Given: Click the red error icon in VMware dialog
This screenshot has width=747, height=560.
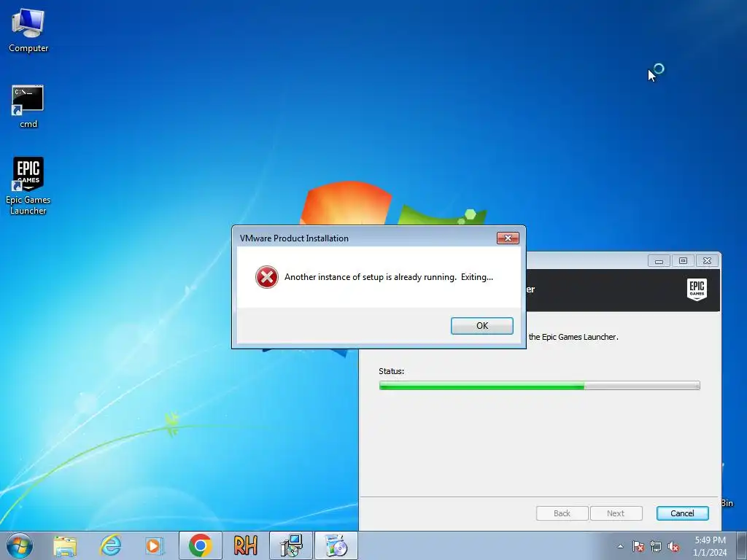Looking at the screenshot, I should [x=267, y=277].
